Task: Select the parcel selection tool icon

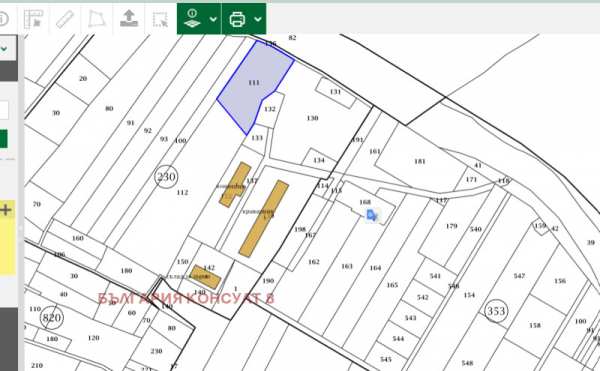Action: pos(33,19)
